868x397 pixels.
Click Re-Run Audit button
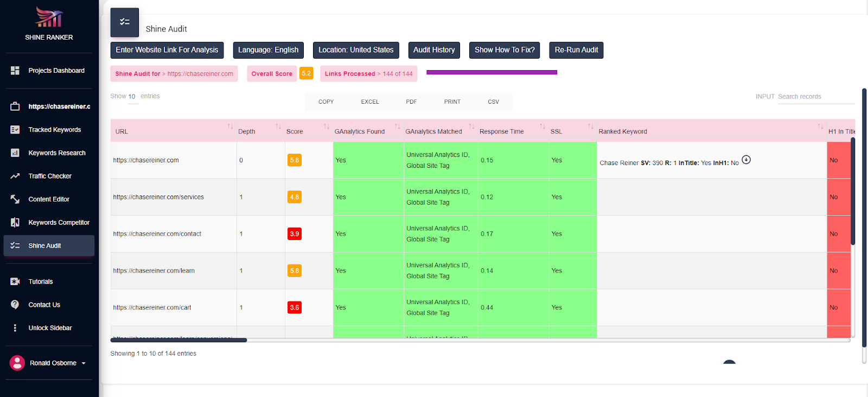pyautogui.click(x=576, y=50)
